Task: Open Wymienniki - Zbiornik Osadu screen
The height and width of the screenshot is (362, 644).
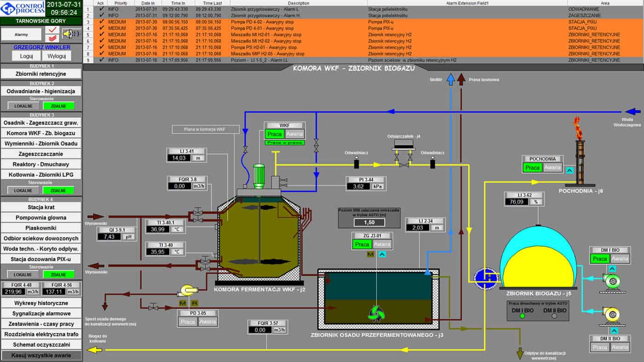Action: tap(41, 143)
